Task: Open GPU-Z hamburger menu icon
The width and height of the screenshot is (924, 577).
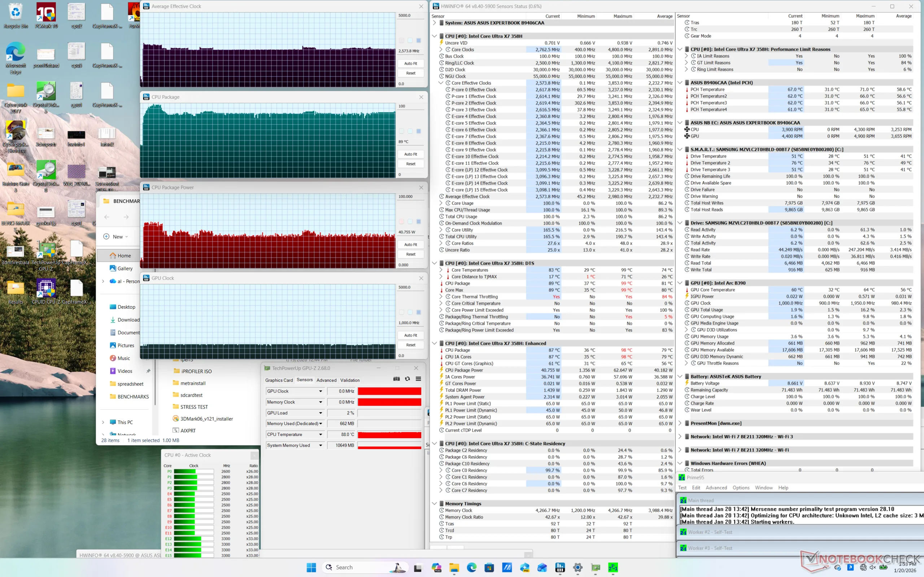Action: [418, 379]
